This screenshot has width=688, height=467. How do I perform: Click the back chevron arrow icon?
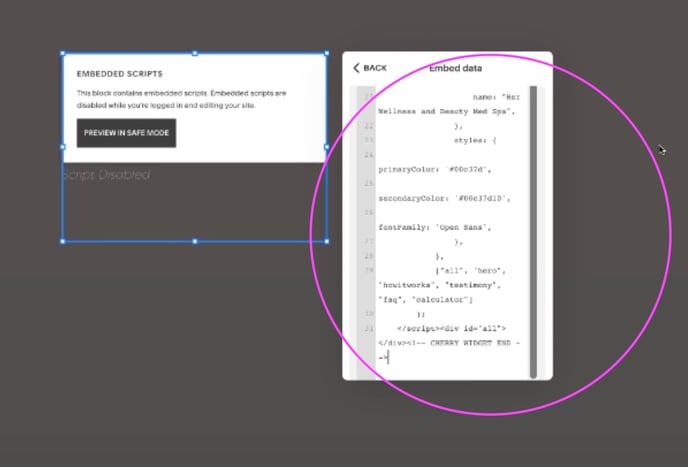click(x=356, y=68)
